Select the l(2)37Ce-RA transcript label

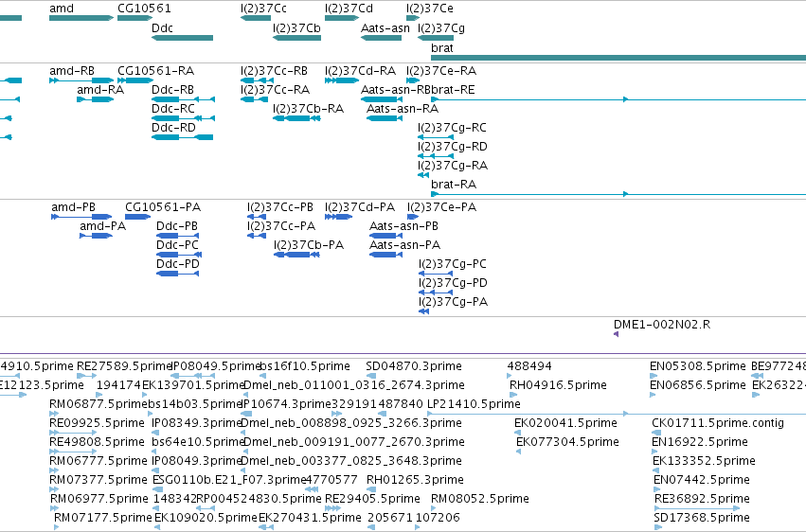coord(441,71)
